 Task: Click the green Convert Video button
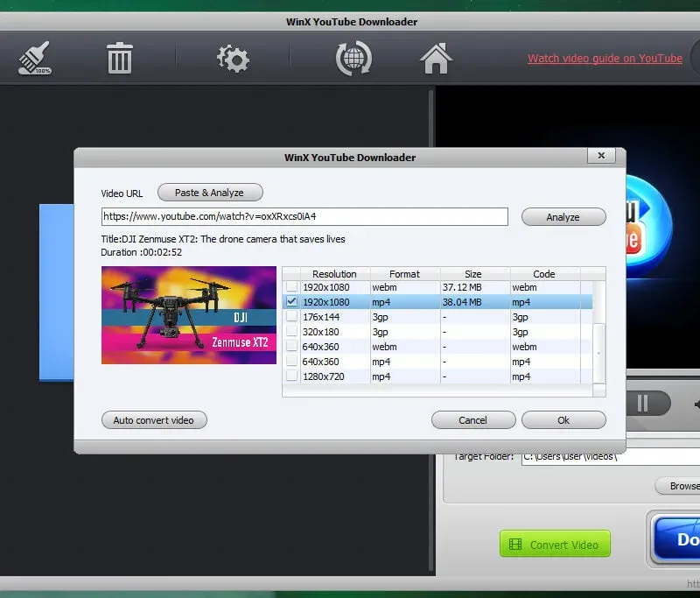click(555, 544)
